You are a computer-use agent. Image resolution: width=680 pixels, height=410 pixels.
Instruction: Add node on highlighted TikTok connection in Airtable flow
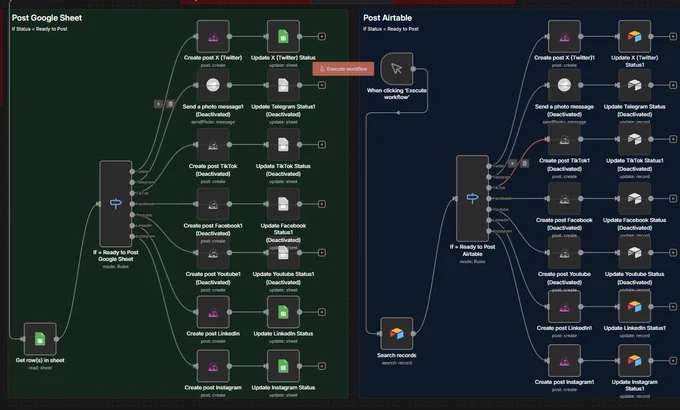point(513,164)
